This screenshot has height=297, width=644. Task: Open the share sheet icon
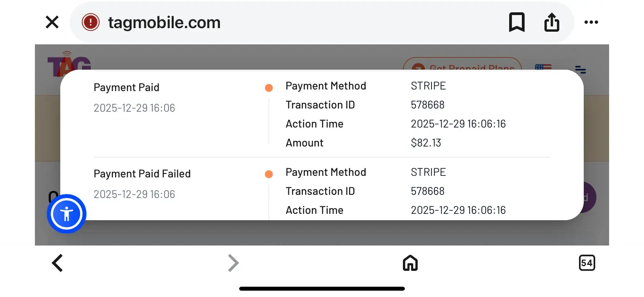[552, 22]
